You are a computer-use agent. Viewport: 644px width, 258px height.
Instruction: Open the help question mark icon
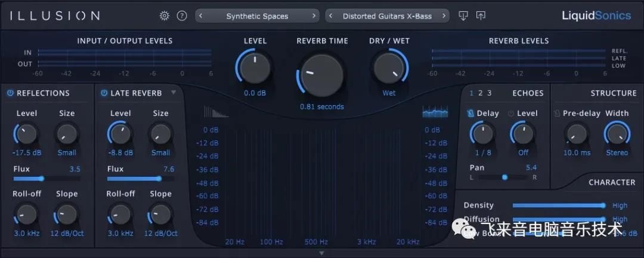tap(182, 16)
